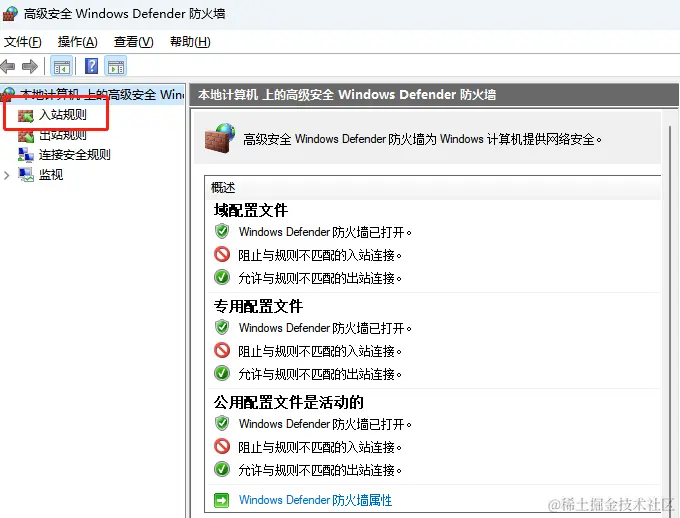The width and height of the screenshot is (680, 518).
Task: Click 允许与规则不匹配的出站连接 under 公用配置文件是活动的
Action: (x=320, y=469)
